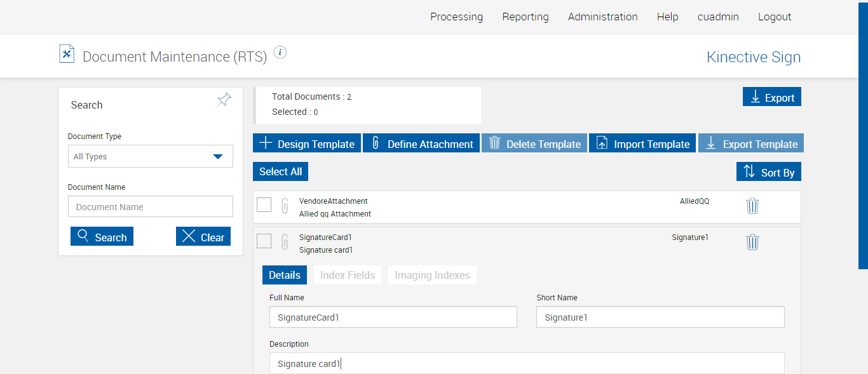Image resolution: width=868 pixels, height=374 pixels.
Task: Click trash icon for SignatureCard1 row
Action: click(x=752, y=242)
